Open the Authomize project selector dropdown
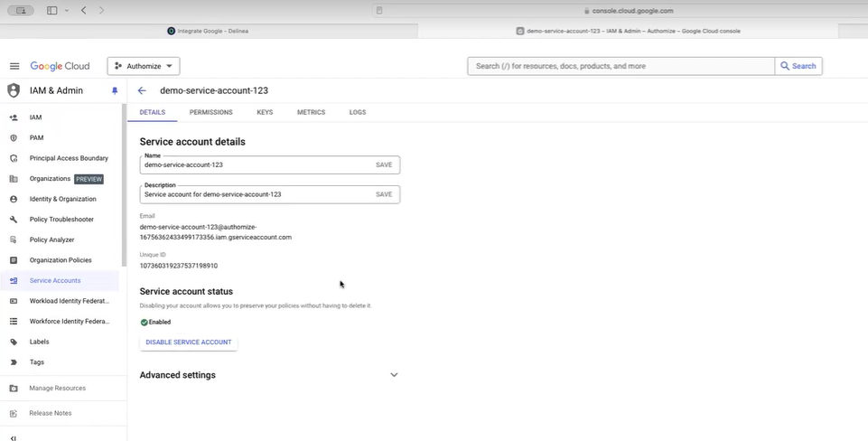 [x=144, y=66]
